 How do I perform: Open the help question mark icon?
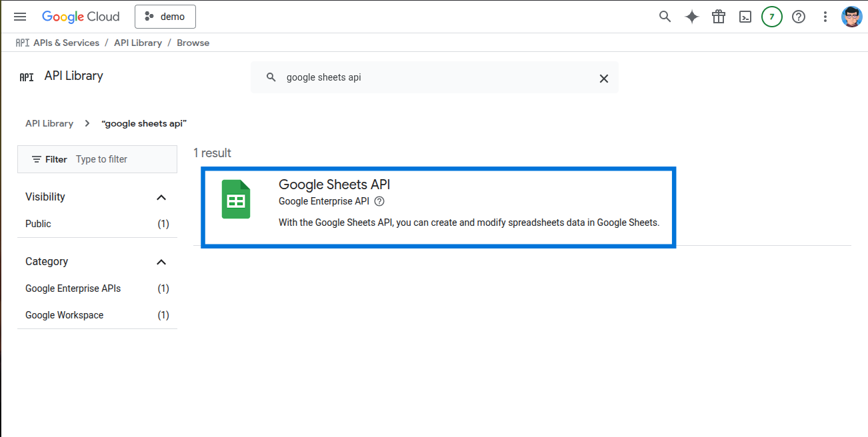pos(799,17)
